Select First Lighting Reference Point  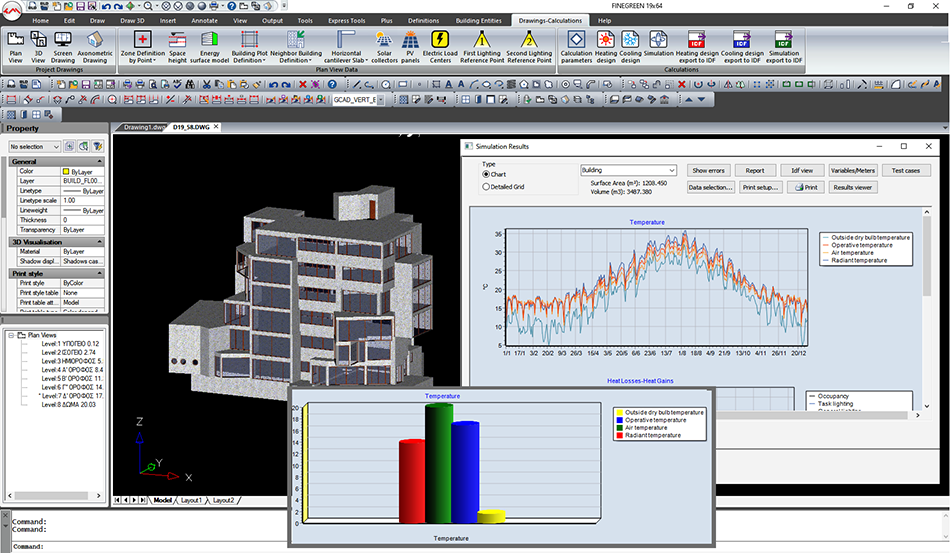tap(482, 47)
